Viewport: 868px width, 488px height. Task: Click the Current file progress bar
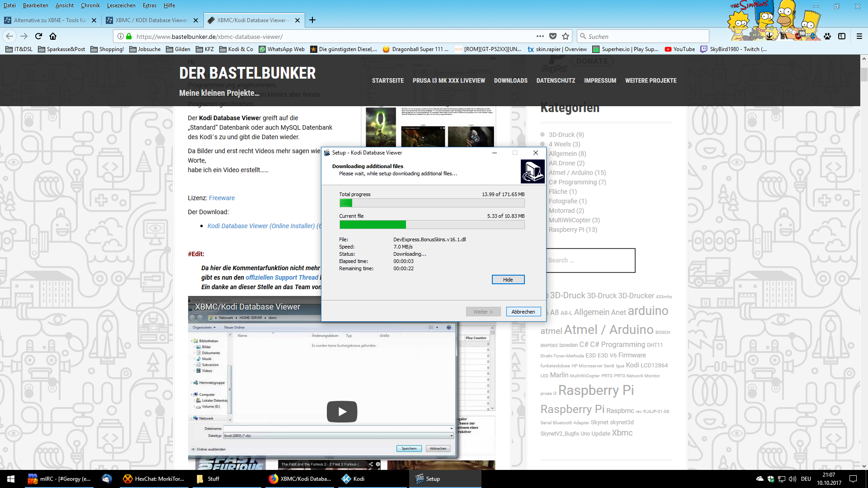pyautogui.click(x=432, y=225)
